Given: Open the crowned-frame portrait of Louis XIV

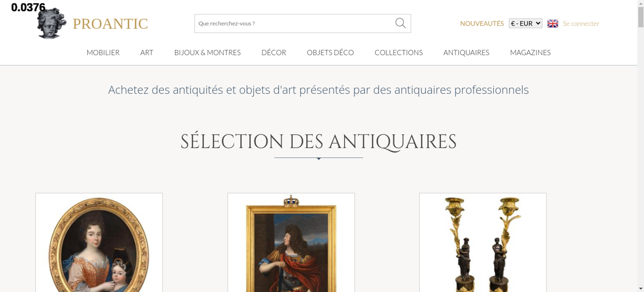Looking at the screenshot, I should tap(291, 243).
